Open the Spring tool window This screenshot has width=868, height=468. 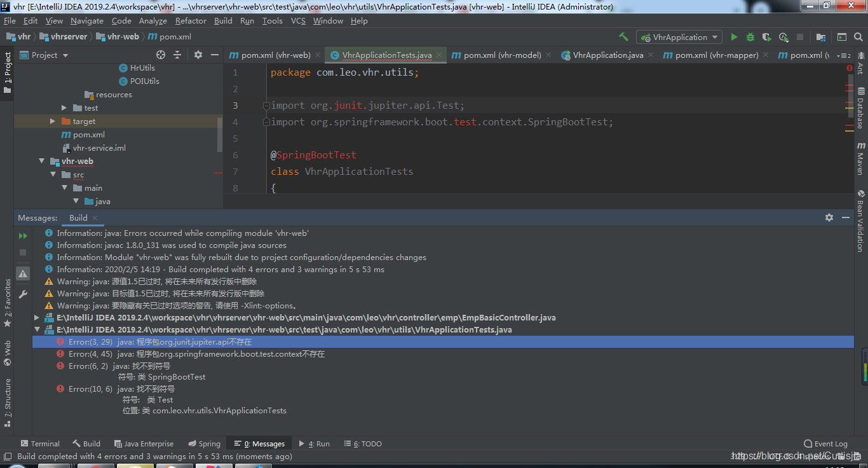click(204, 444)
